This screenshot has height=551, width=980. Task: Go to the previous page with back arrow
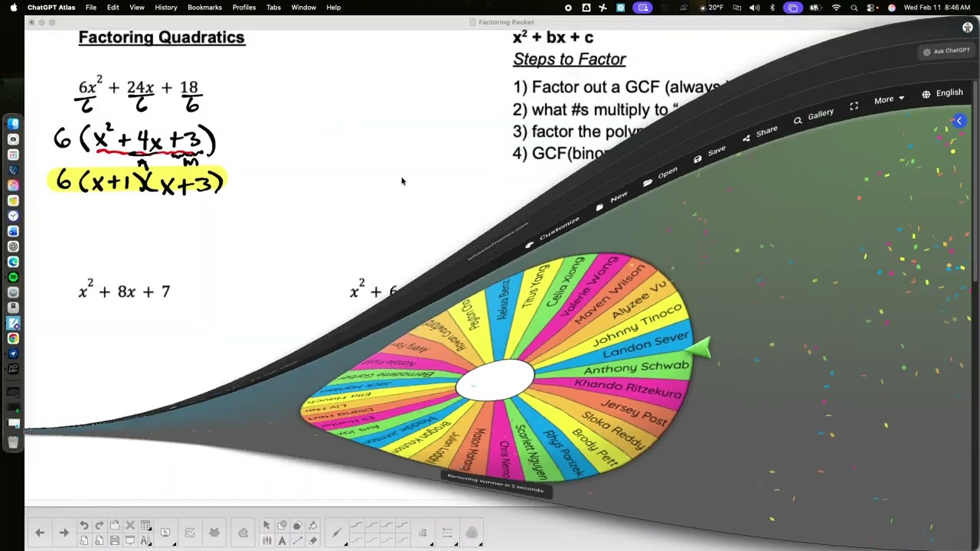(x=40, y=533)
